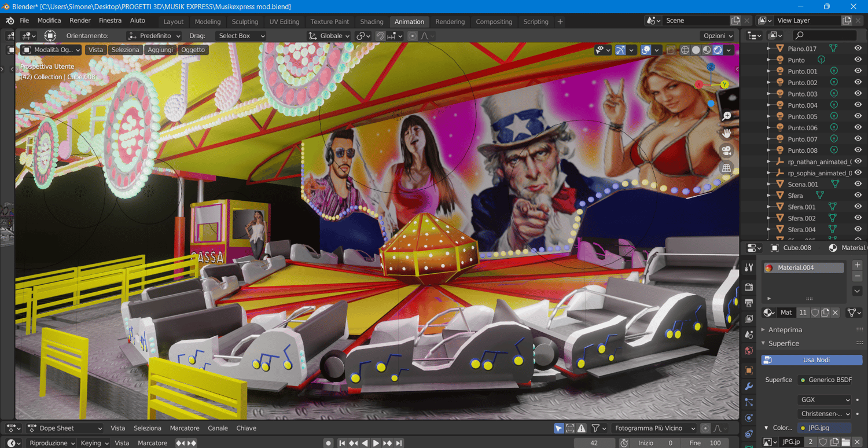Open the Chiave menu in Dope Sheet

click(247, 428)
